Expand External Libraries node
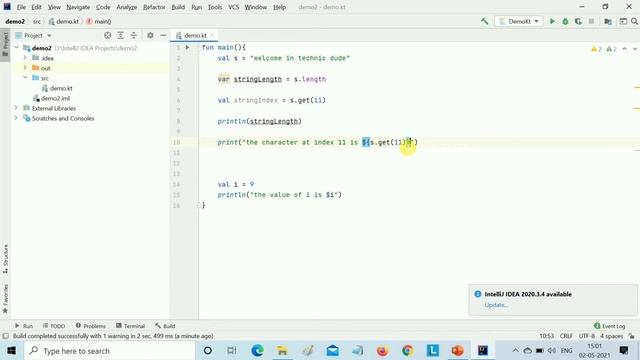640x360 pixels. pyautogui.click(x=16, y=108)
